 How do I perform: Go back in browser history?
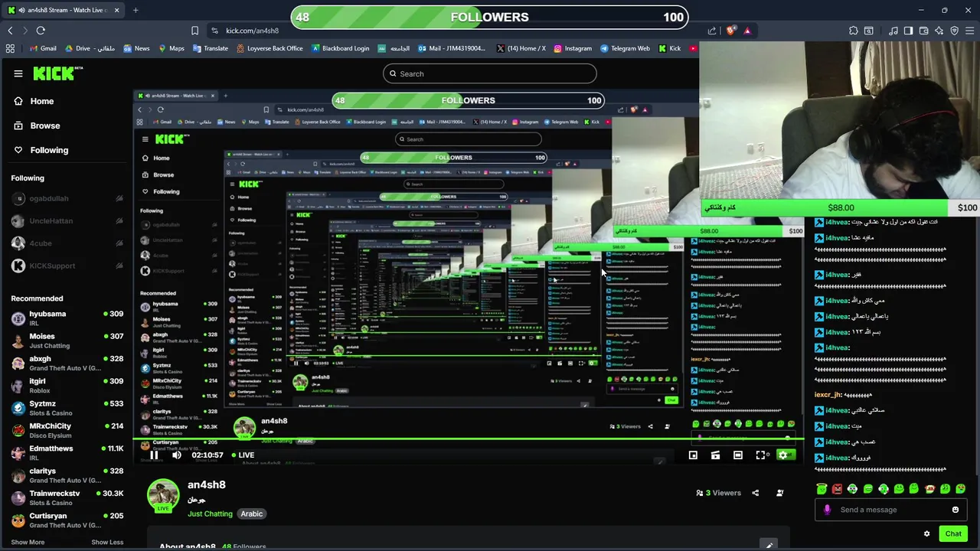10,31
